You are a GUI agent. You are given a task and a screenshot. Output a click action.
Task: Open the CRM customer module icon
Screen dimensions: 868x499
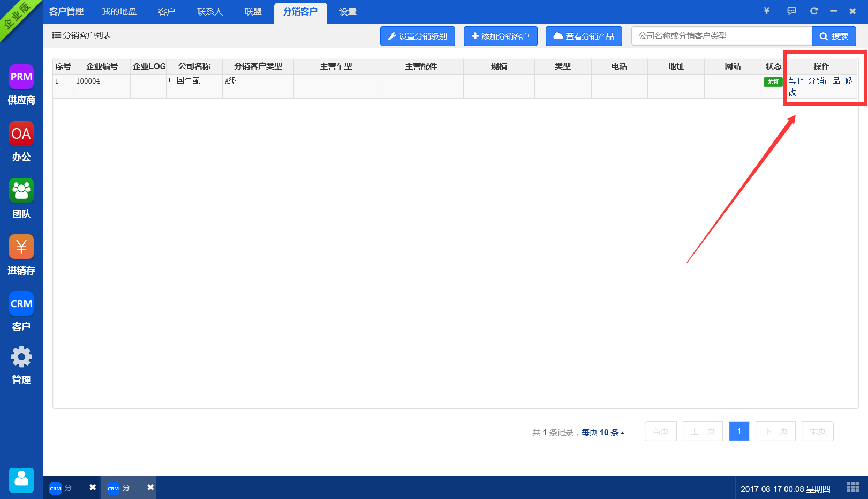pos(21,303)
